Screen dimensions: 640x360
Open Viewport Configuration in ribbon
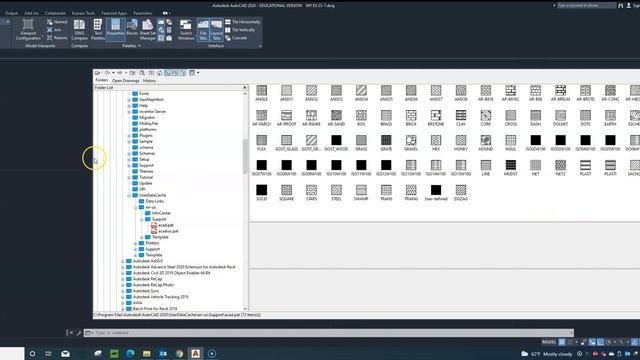point(28,29)
